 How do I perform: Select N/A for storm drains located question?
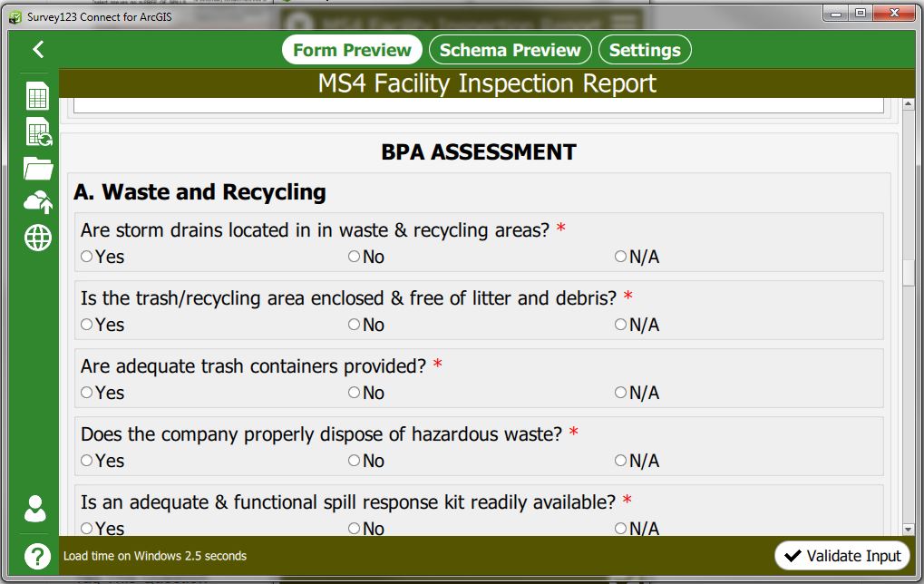pyautogui.click(x=620, y=257)
